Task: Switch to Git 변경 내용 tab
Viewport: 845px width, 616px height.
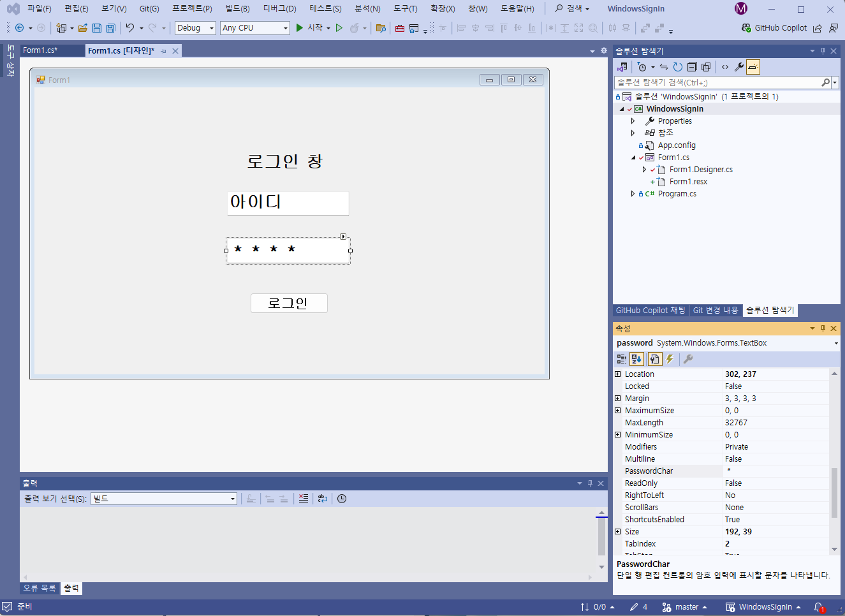Action: pyautogui.click(x=716, y=311)
